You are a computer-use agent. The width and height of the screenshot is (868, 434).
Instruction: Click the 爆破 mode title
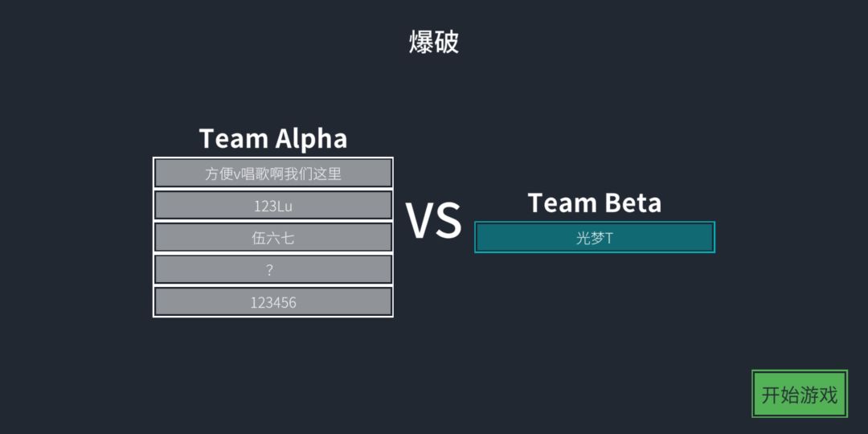(434, 42)
